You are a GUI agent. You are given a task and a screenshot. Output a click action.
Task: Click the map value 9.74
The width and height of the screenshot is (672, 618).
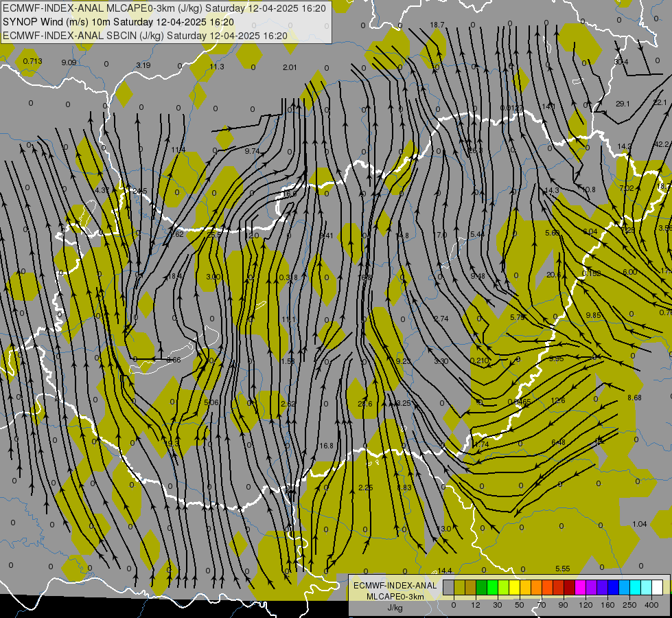pos(252,151)
